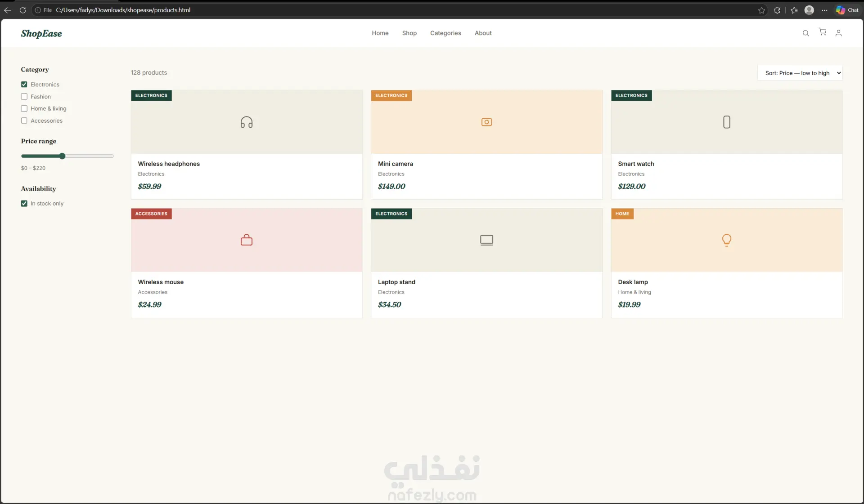The width and height of the screenshot is (864, 504).
Task: Open the search icon in header
Action: click(x=805, y=33)
